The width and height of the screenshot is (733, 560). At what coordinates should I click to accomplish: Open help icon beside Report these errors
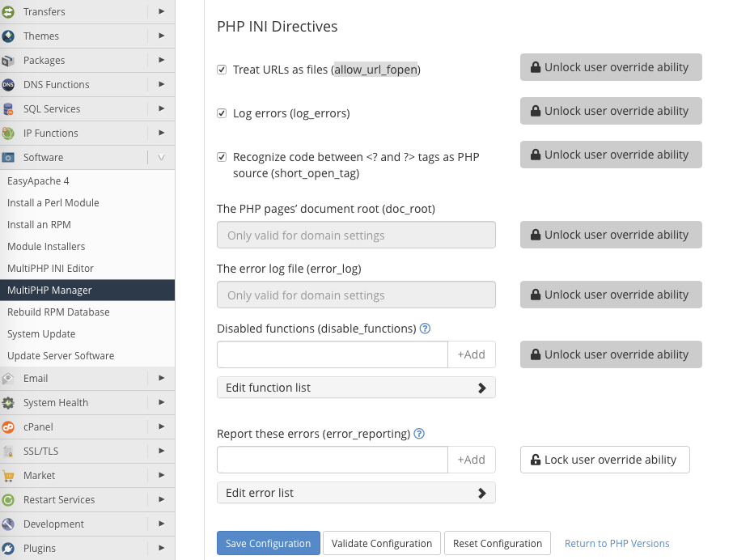point(419,434)
